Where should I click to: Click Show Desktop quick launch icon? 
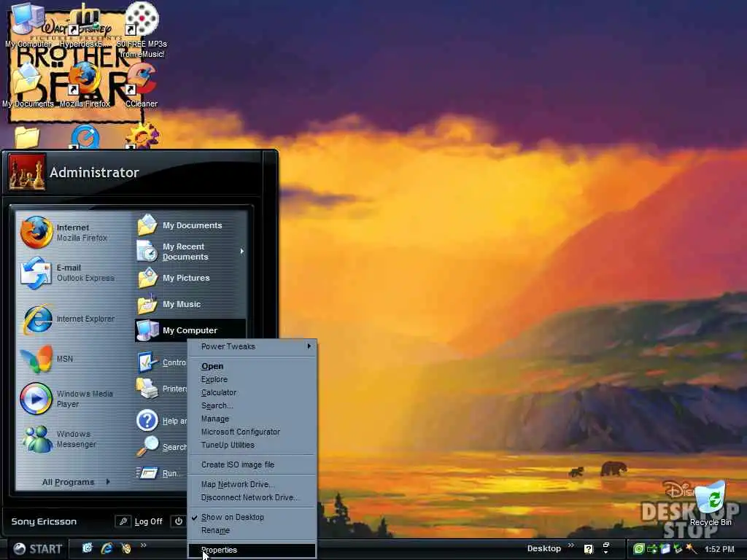click(88, 548)
